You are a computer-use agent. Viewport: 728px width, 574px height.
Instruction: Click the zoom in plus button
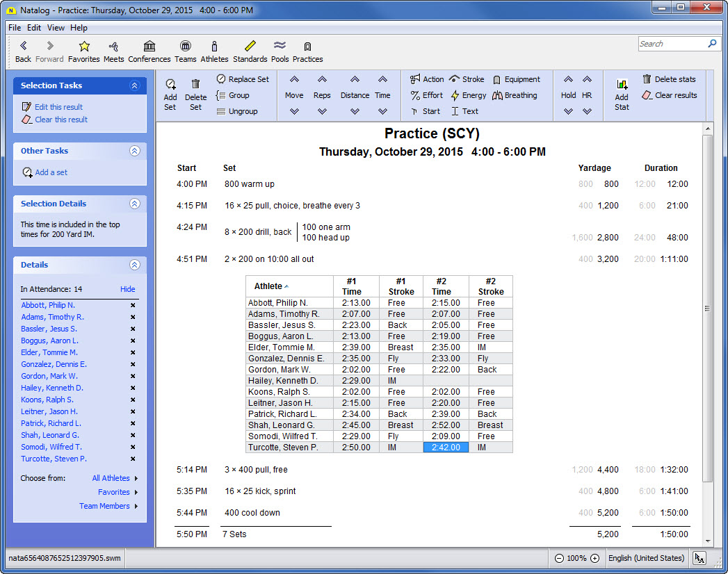click(x=594, y=558)
